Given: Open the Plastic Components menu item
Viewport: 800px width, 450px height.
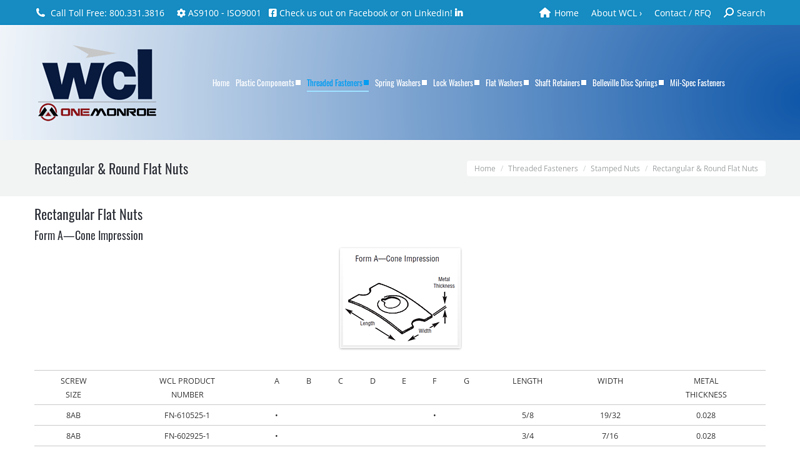Looking at the screenshot, I should coord(265,83).
